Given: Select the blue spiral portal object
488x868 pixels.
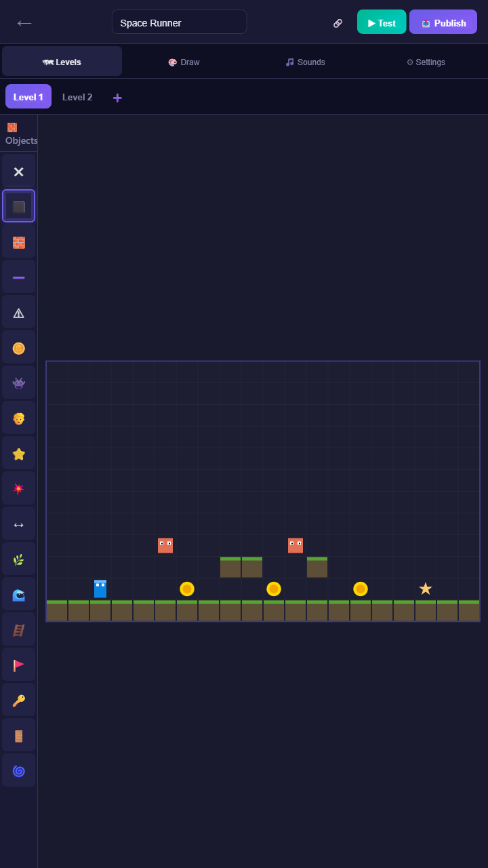Looking at the screenshot, I should (x=18, y=771).
